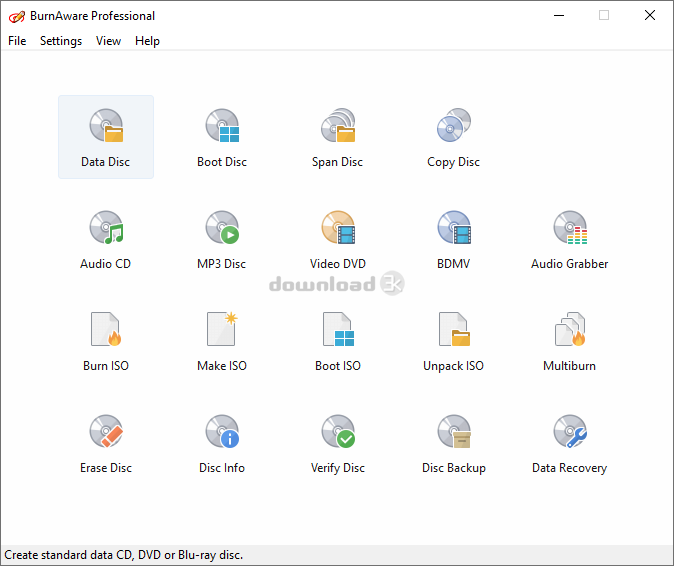Launch the Audio Grabber tool
The width and height of the screenshot is (674, 566).
[569, 238]
